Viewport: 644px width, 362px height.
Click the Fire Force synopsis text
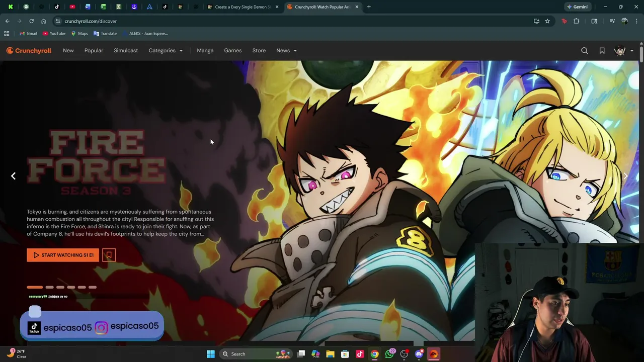(x=120, y=223)
